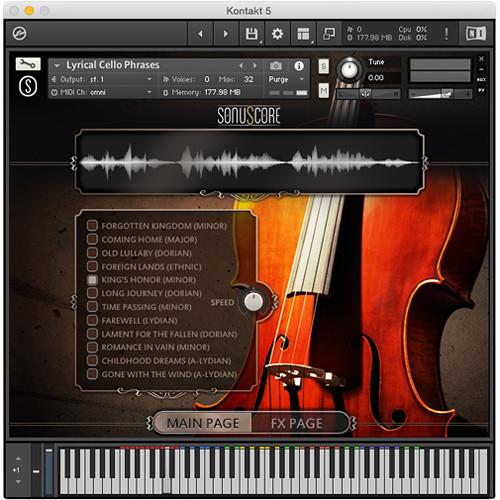This screenshot has width=500, height=500.
Task: Click the minimized view window icon
Action: point(329,34)
